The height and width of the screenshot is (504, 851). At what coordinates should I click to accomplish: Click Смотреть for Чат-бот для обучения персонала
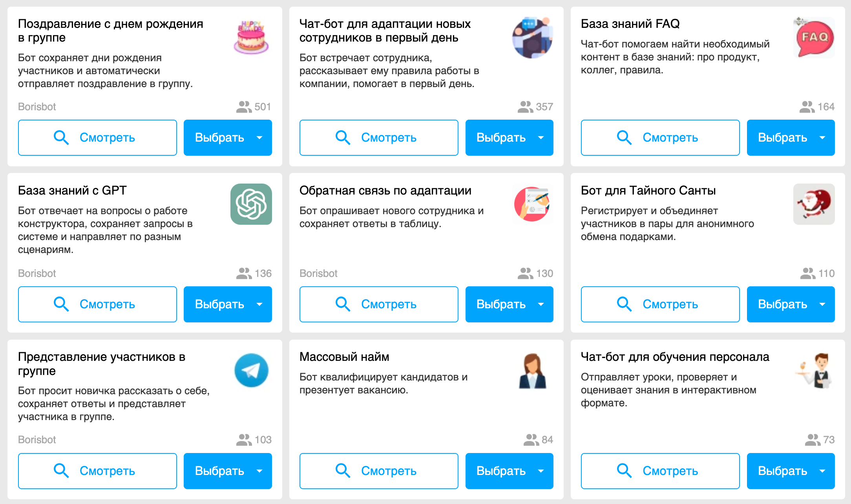660,471
